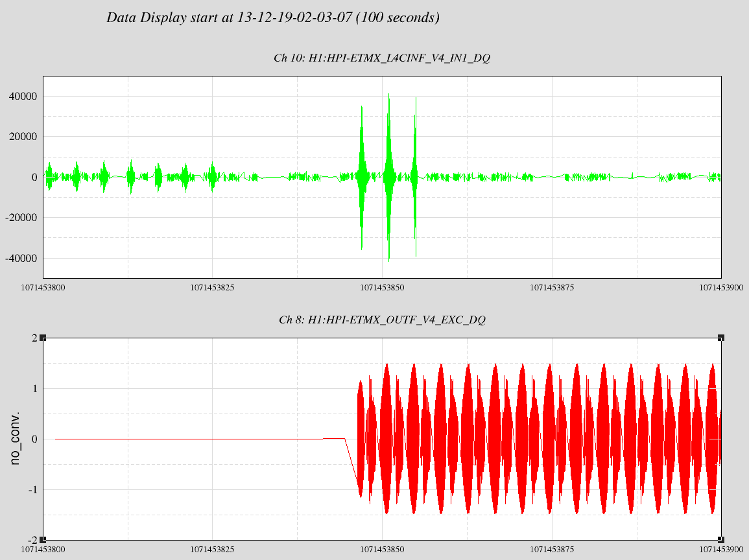The width and height of the screenshot is (749, 560).
Task: Click the 1071453900 time label under Ch 10 plot
Action: pos(721,287)
